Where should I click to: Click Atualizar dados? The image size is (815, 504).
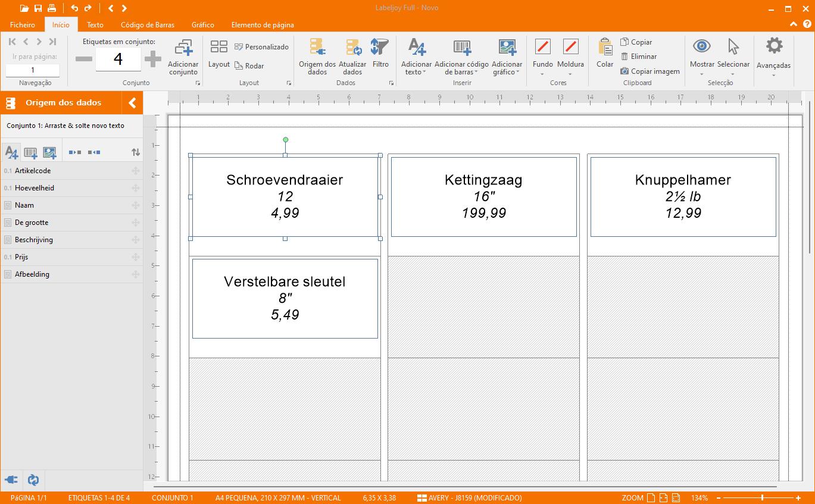pos(352,57)
